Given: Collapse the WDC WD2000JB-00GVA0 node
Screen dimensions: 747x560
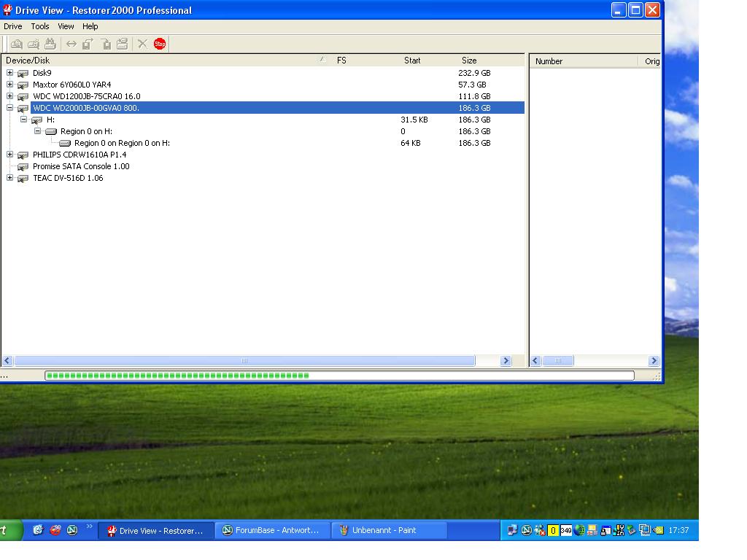Looking at the screenshot, I should point(10,108).
